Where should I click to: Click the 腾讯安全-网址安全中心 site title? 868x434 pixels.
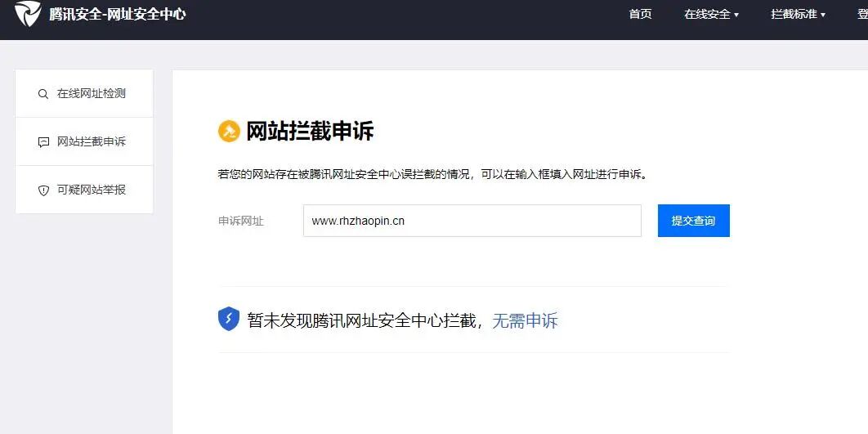(x=118, y=15)
